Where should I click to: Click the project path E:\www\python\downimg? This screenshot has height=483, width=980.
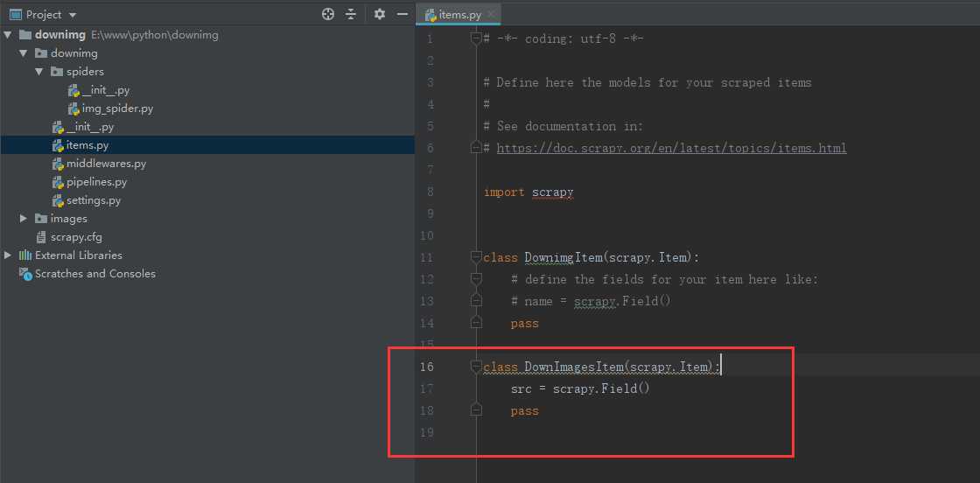point(155,35)
